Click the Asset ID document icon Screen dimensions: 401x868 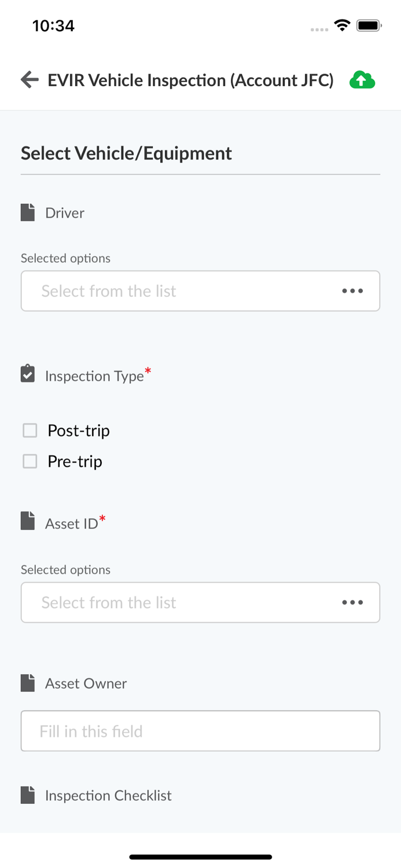[28, 521]
